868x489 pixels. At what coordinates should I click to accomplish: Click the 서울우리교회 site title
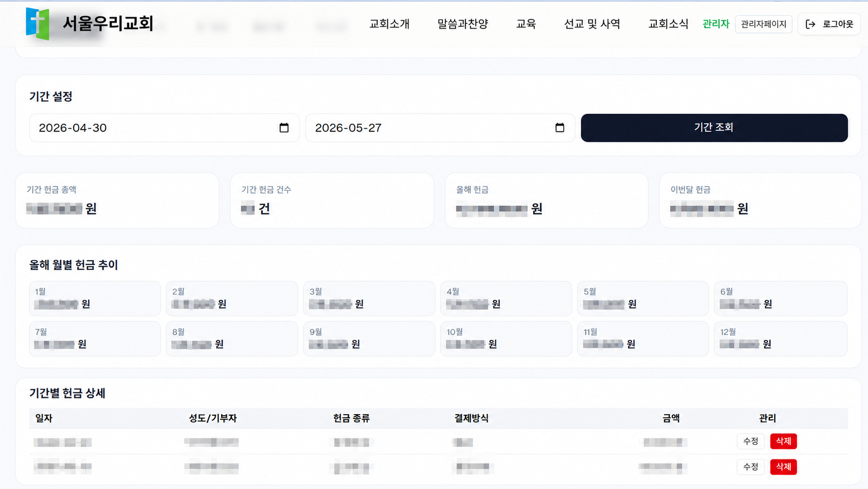coord(108,23)
